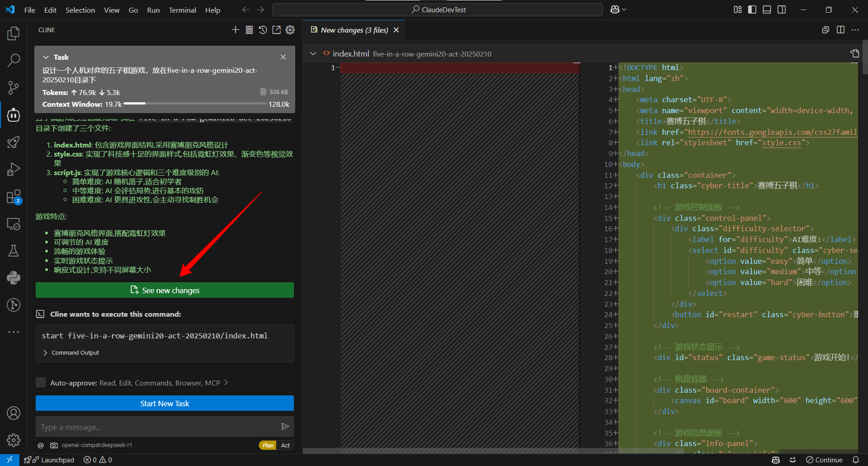Click the remote window icon in status bar
The height and width of the screenshot is (466, 868).
(9, 460)
